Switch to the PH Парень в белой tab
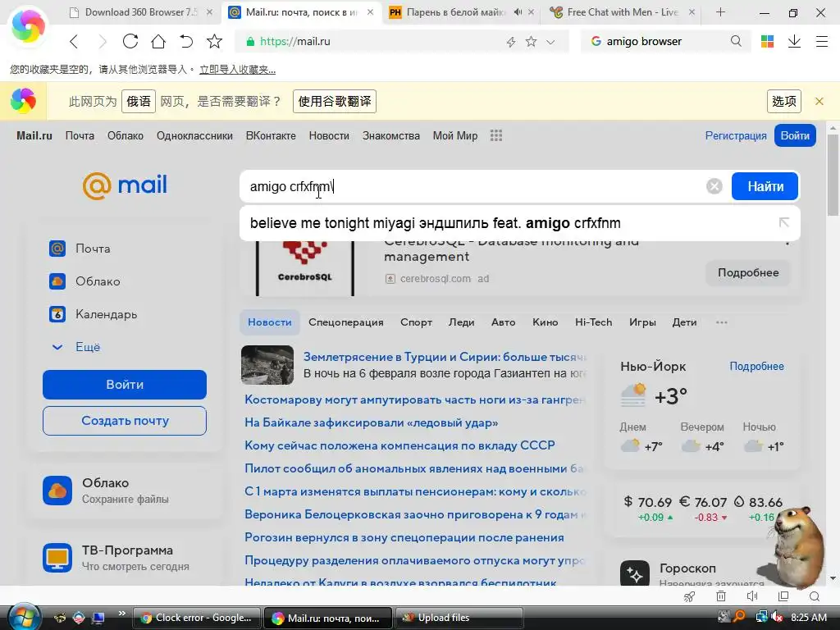This screenshot has height=630, width=840. click(x=454, y=11)
